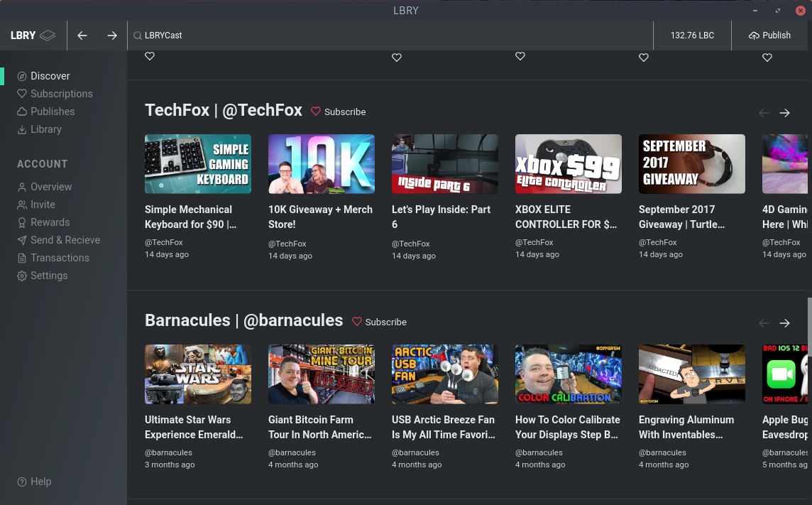
Task: Open Simple Gaming Keyboard thumbnail
Action: click(x=198, y=163)
